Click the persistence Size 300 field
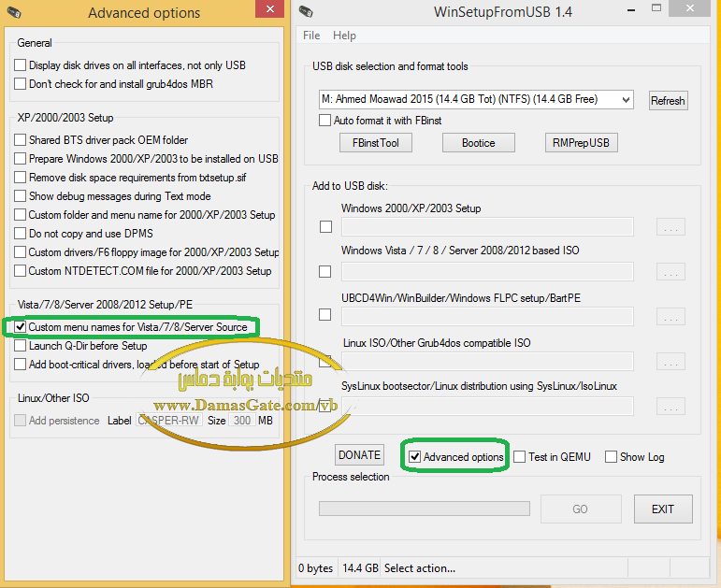This screenshot has height=588, width=721. [x=242, y=420]
